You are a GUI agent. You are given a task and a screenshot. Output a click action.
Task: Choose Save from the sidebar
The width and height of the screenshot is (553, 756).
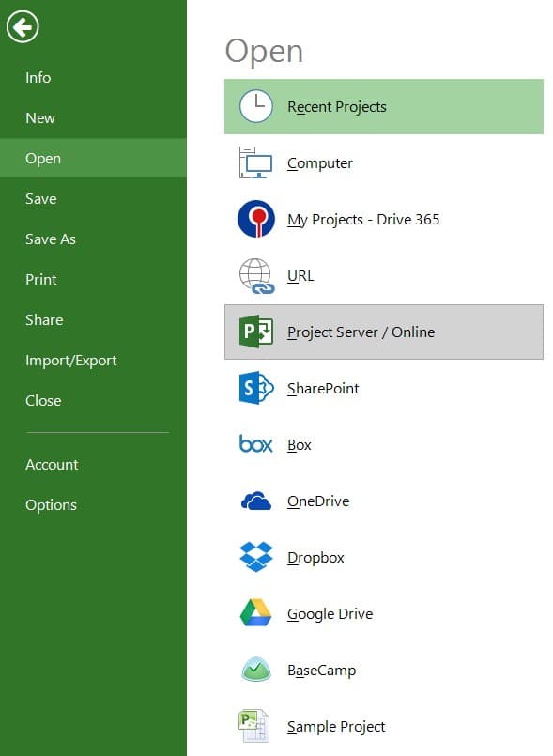coord(41,199)
